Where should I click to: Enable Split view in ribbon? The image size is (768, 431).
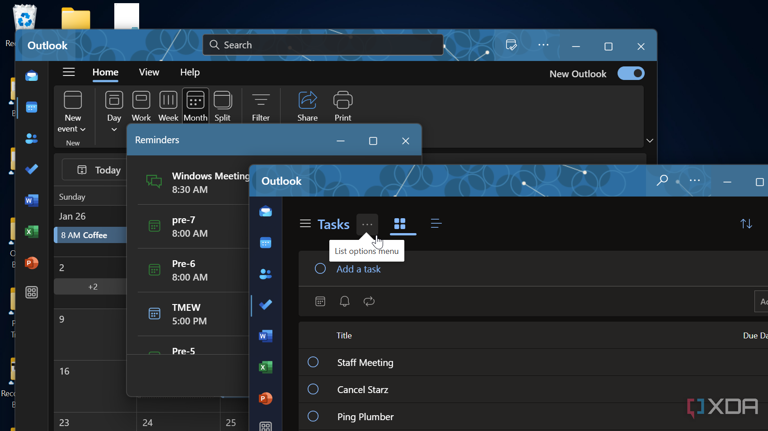click(222, 106)
